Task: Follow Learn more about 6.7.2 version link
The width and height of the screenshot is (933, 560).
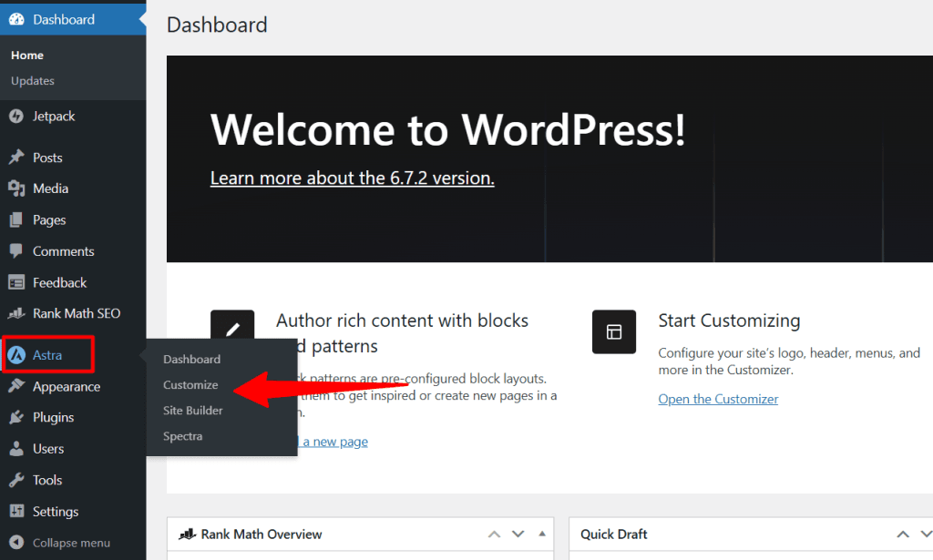Action: click(352, 178)
